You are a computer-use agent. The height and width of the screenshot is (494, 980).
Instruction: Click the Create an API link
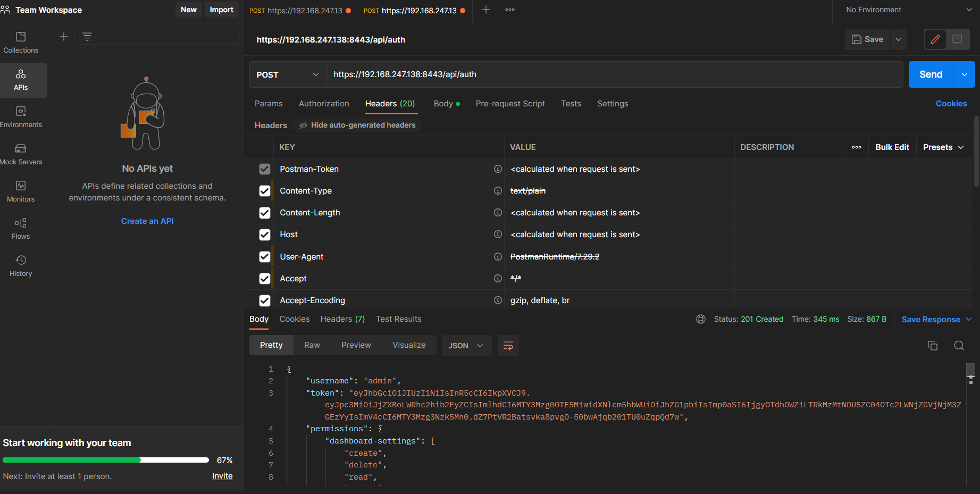coord(147,221)
